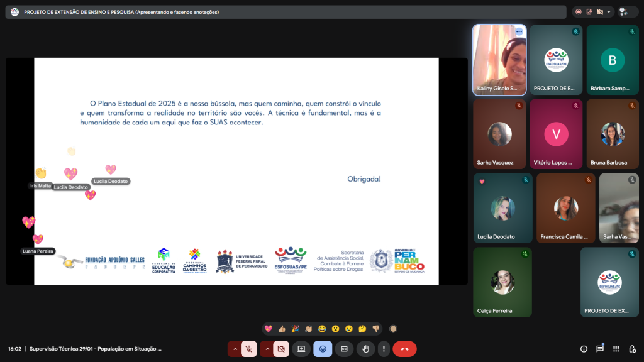
Task: Open the activities grid icon
Action: click(x=616, y=349)
